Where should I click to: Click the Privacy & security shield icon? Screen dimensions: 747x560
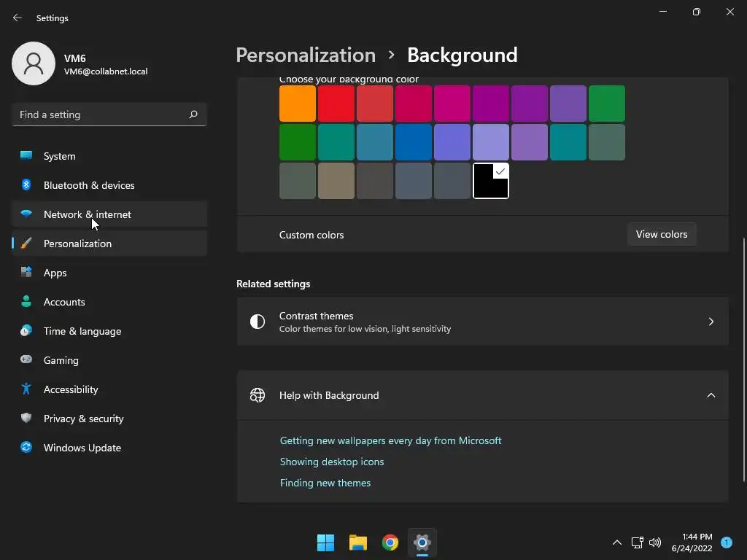(x=26, y=419)
